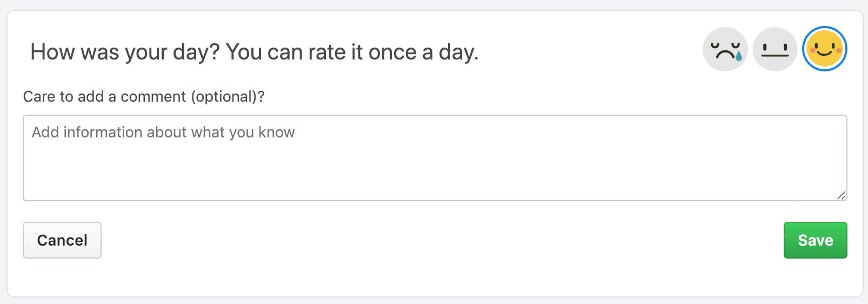The image size is (868, 304).
Task: Dismiss the rating form with Cancel
Action: [62, 240]
